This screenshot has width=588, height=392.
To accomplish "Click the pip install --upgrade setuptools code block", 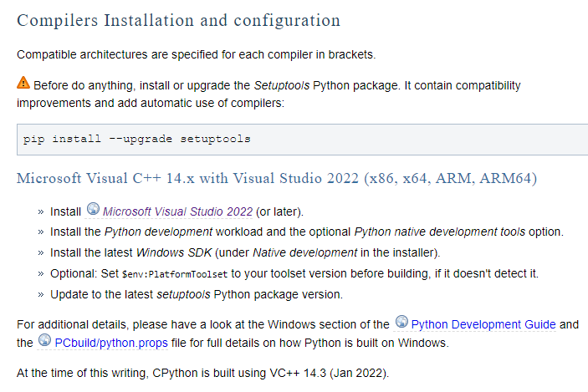I will pos(302,140).
